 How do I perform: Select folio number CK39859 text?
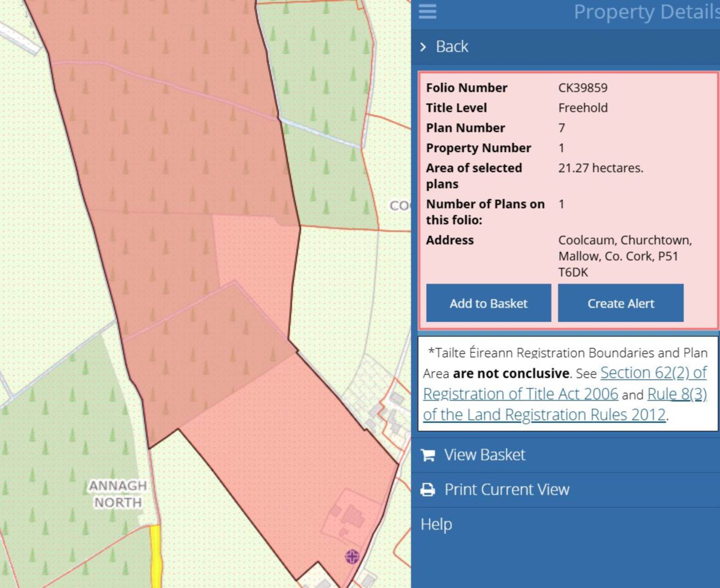click(x=582, y=88)
